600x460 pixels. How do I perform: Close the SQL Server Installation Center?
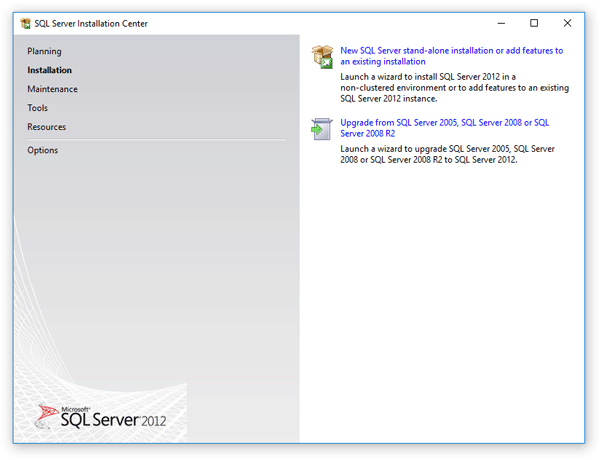pos(567,23)
